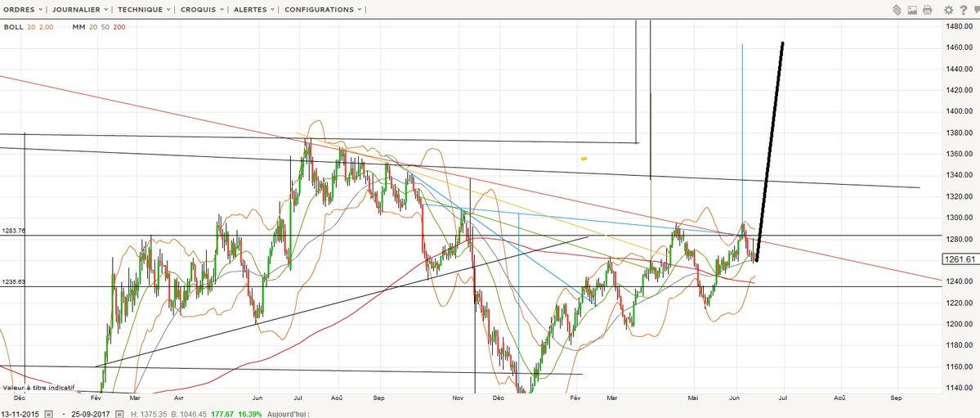Open start date calendar picker
Screen dimensions: 980x418
tap(48, 414)
